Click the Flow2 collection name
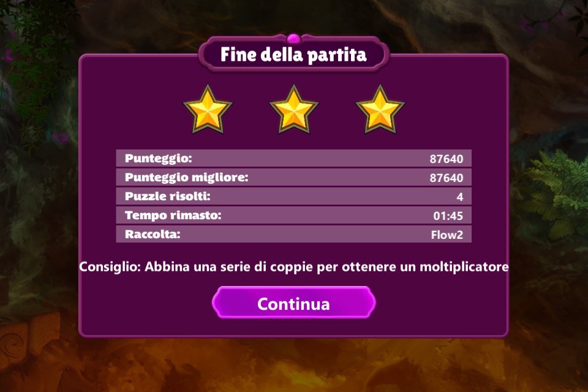 pyautogui.click(x=447, y=235)
